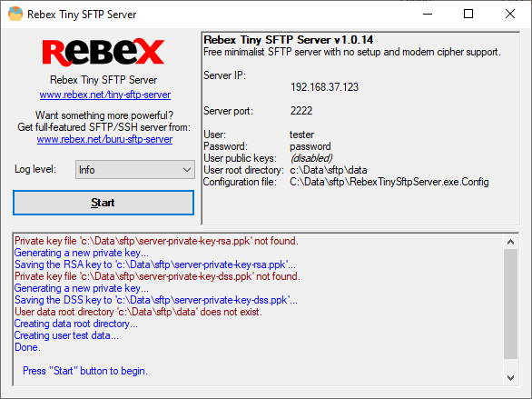The height and width of the screenshot is (399, 532).
Task: Click 'Free minimalist SFTP server' description line
Action: 352,52
